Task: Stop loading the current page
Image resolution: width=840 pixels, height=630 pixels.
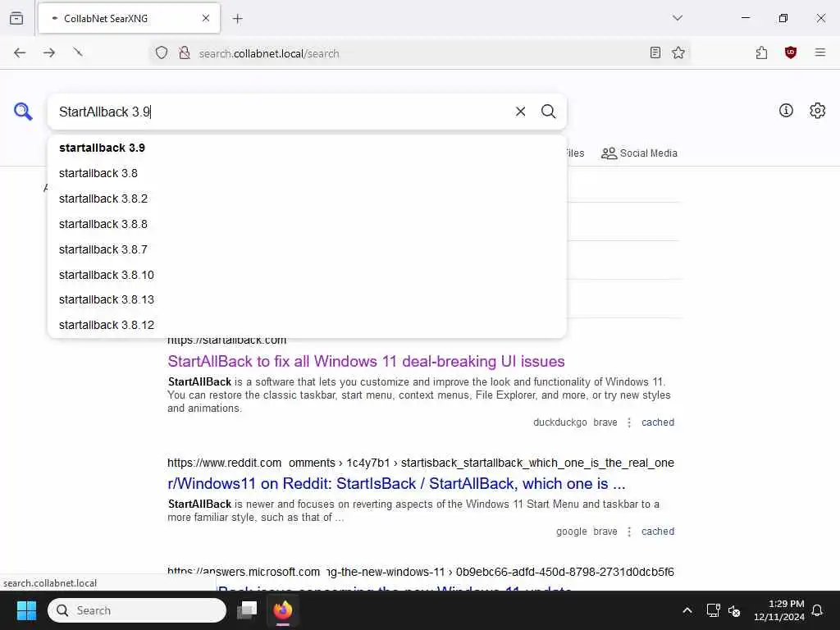Action: (x=78, y=52)
